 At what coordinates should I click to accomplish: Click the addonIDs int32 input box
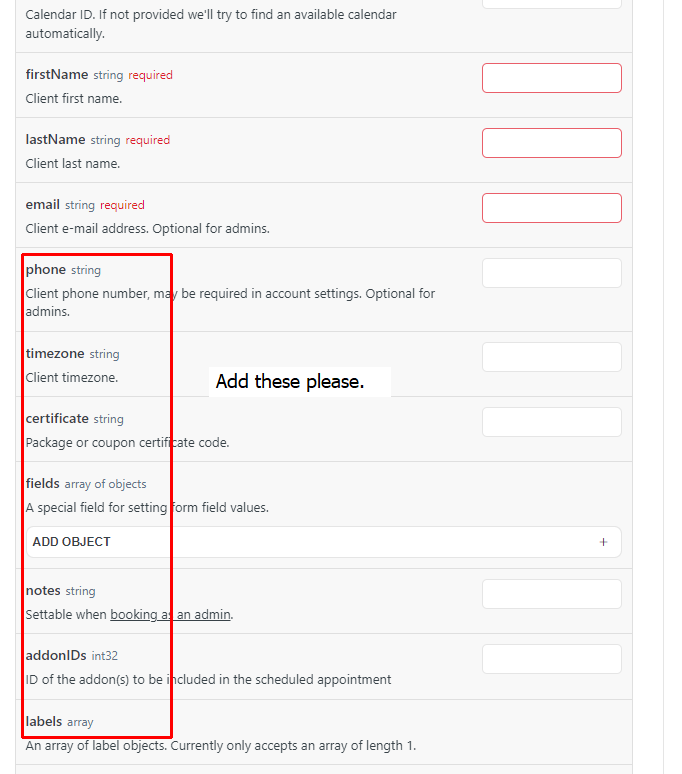552,659
